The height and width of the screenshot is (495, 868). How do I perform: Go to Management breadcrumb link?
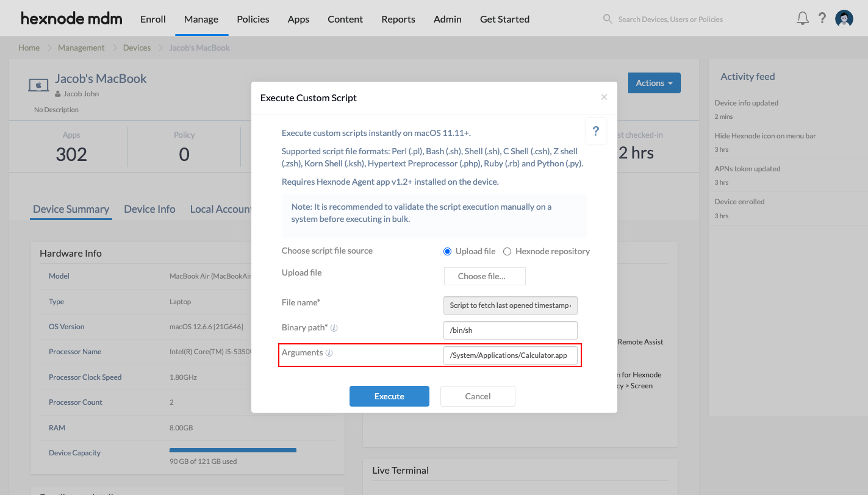81,48
